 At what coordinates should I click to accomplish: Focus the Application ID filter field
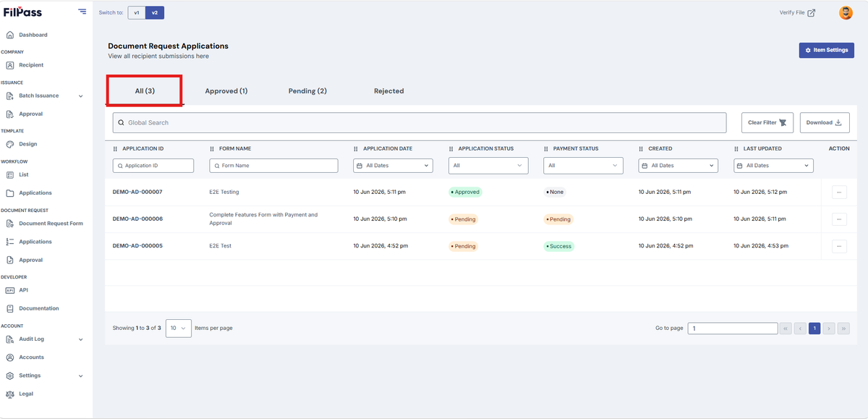click(153, 166)
